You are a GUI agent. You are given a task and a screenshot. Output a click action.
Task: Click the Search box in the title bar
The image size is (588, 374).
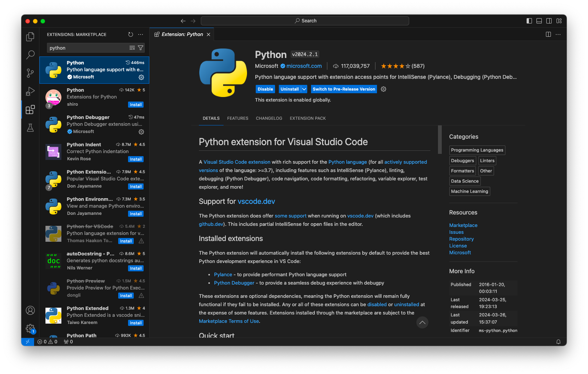pos(305,20)
